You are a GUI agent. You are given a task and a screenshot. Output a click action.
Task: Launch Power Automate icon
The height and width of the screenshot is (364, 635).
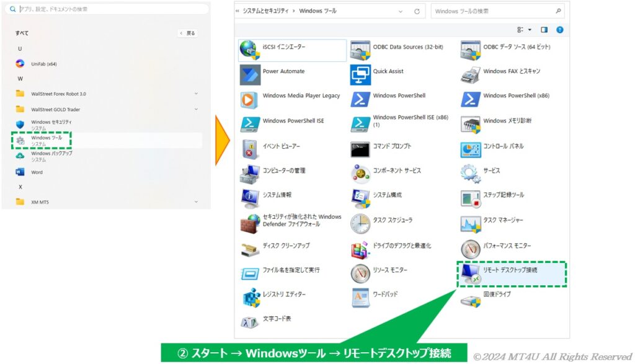click(x=250, y=75)
